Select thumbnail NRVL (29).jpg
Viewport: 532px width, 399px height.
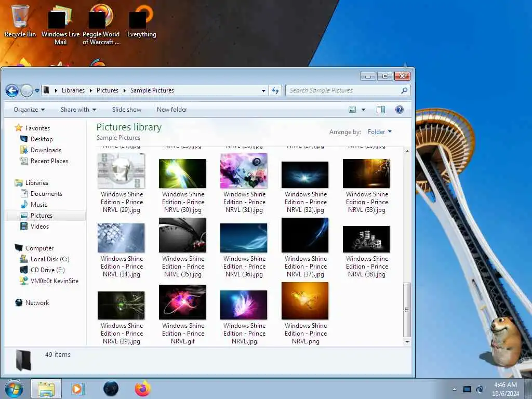coord(121,171)
